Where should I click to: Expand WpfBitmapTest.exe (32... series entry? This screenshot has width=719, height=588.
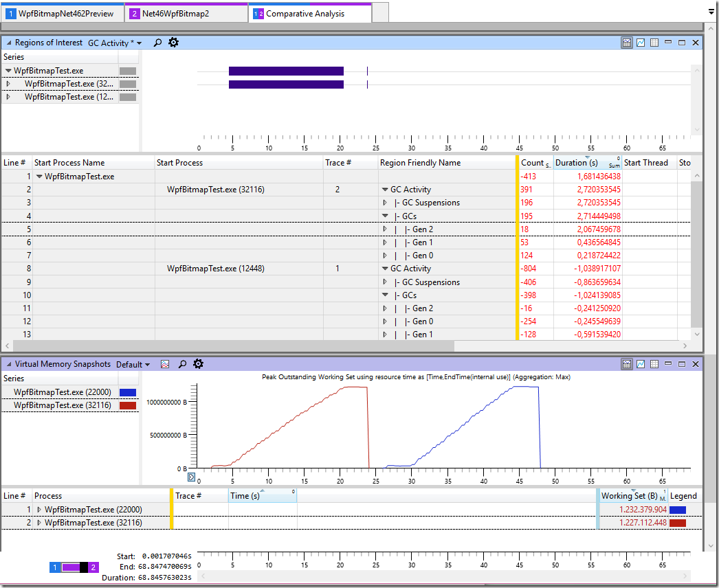(x=8, y=84)
